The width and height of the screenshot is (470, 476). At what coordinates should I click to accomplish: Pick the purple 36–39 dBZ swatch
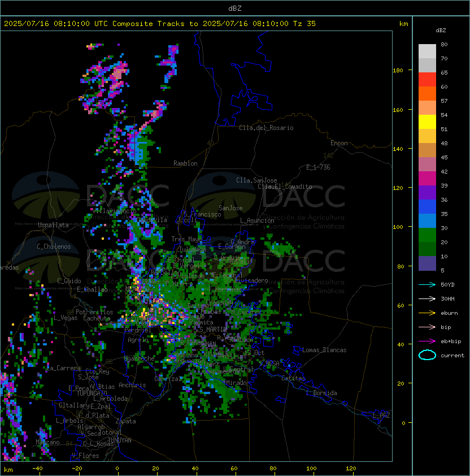click(x=427, y=193)
